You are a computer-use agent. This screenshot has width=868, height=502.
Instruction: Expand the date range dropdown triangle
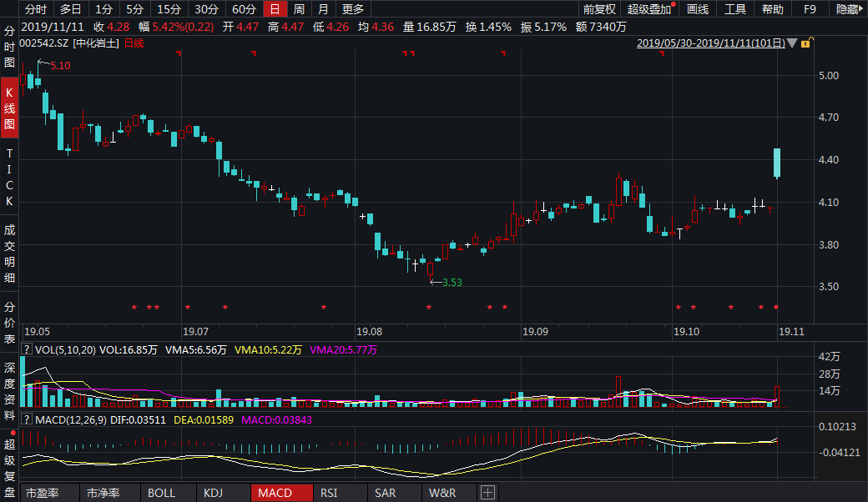coord(792,43)
